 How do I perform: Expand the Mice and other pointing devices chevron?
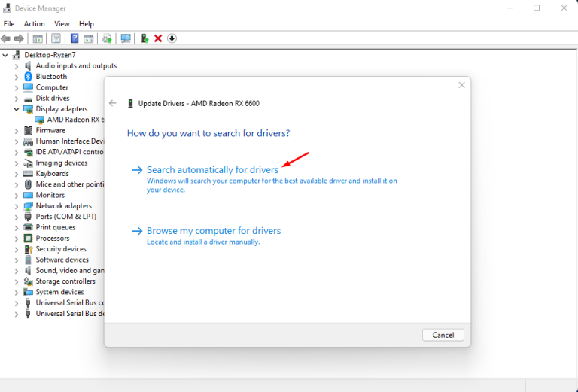[x=17, y=184]
